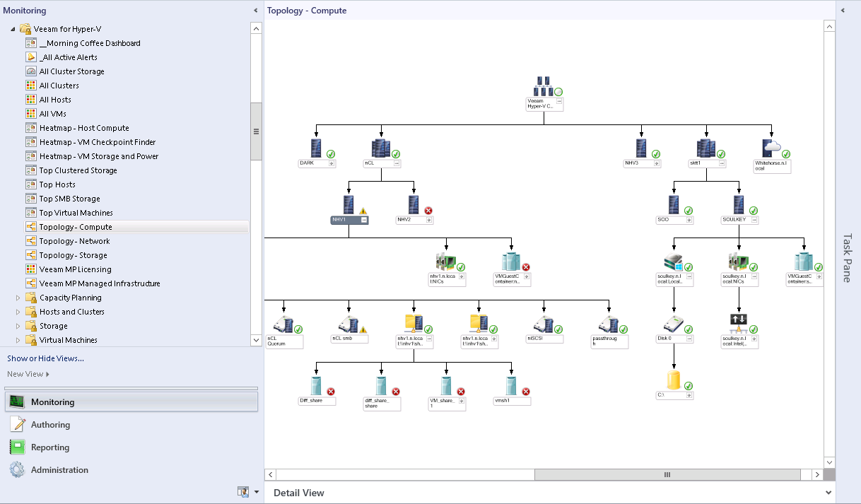Expand Hosts and Clusters folder
This screenshot has width=861, height=504.
point(18,312)
